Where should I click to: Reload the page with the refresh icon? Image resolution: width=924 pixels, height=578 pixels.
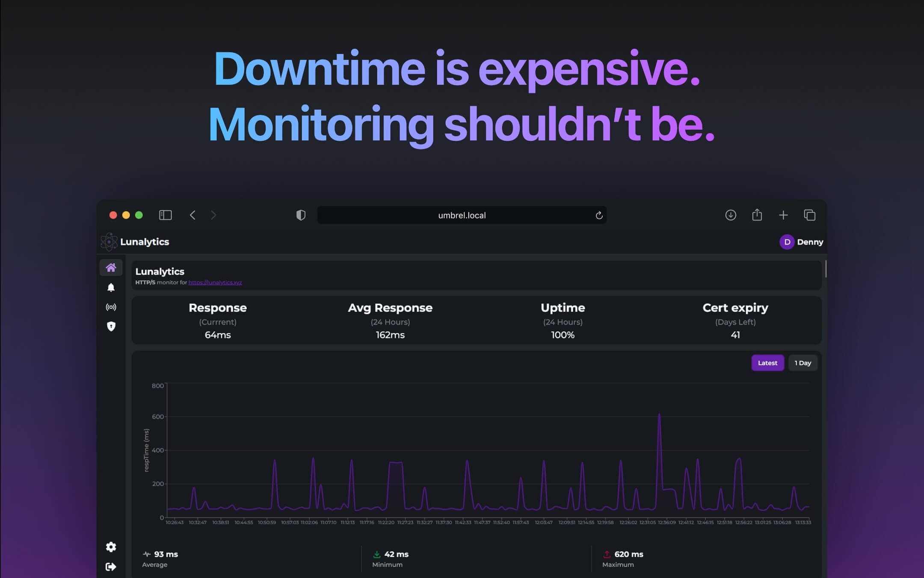(599, 215)
